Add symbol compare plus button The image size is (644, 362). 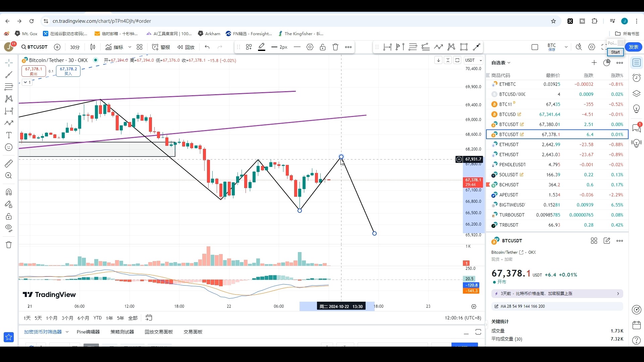pyautogui.click(x=57, y=47)
